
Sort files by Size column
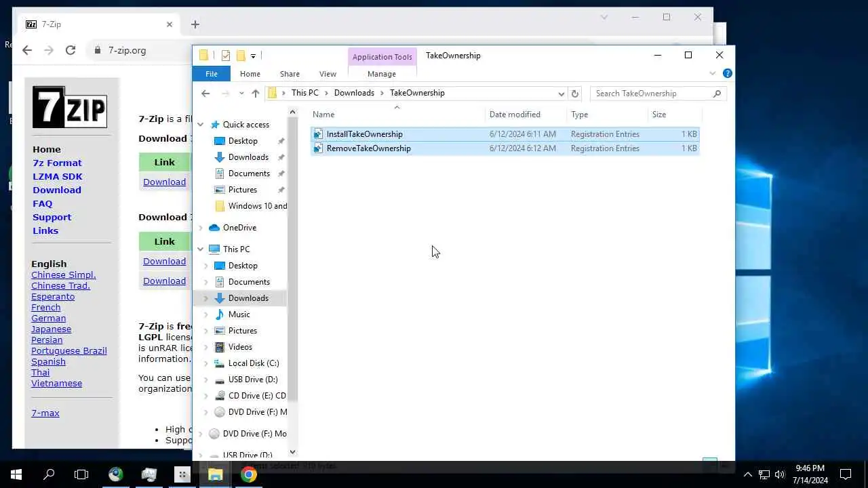pyautogui.click(x=674, y=115)
